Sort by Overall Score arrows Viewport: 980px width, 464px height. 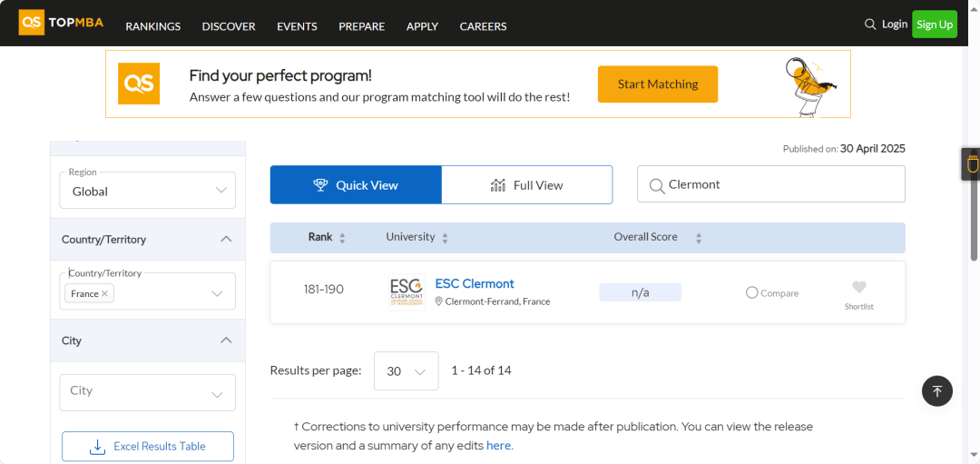(699, 238)
